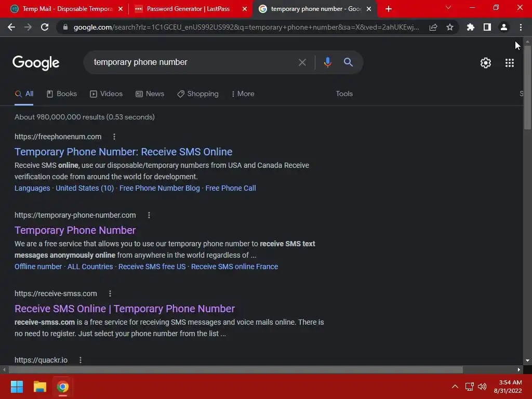Viewport: 532px width, 399px height.
Task: Open the Languages sitelink
Action: [x=32, y=188]
